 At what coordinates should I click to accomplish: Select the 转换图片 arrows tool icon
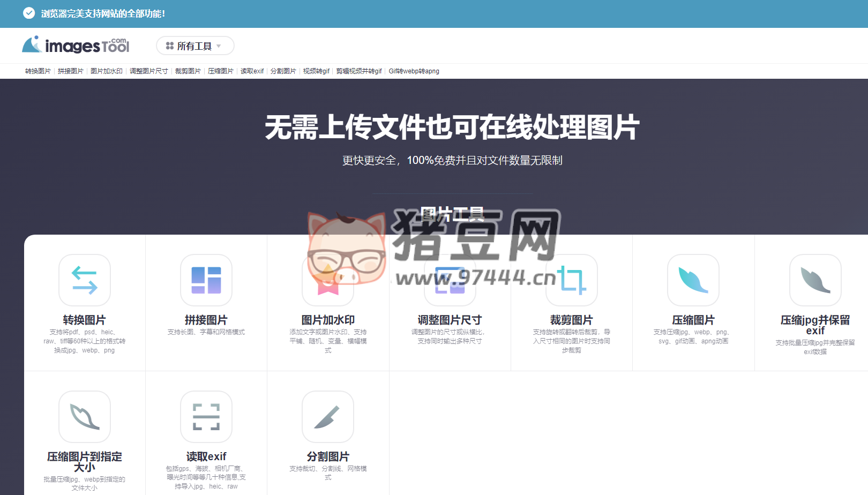point(84,280)
